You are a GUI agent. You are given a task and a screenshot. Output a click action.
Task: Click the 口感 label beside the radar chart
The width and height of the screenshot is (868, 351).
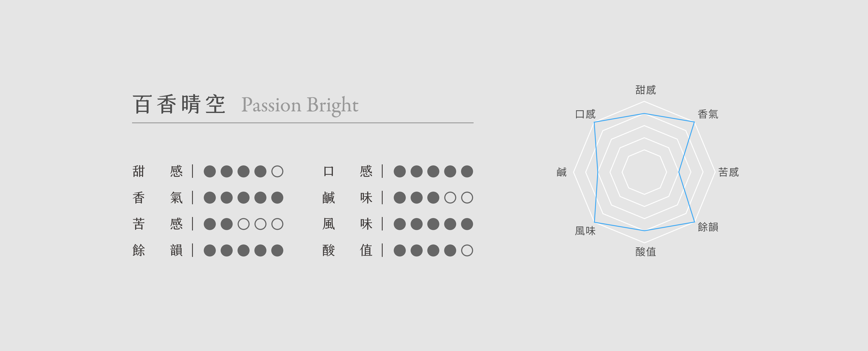(x=585, y=114)
